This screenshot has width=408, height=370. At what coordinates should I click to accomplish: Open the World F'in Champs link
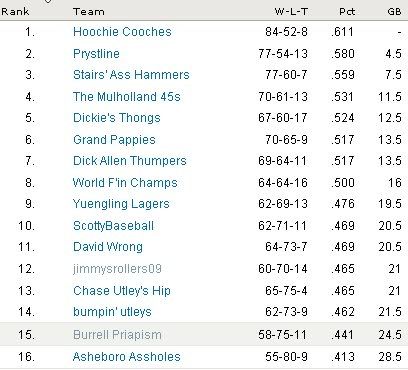pyautogui.click(x=125, y=183)
